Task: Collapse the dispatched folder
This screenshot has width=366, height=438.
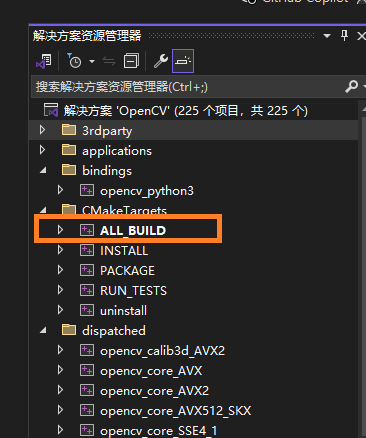Action: click(x=43, y=330)
